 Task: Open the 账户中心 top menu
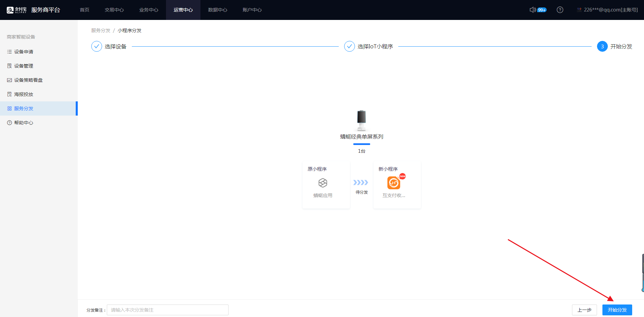coord(252,10)
